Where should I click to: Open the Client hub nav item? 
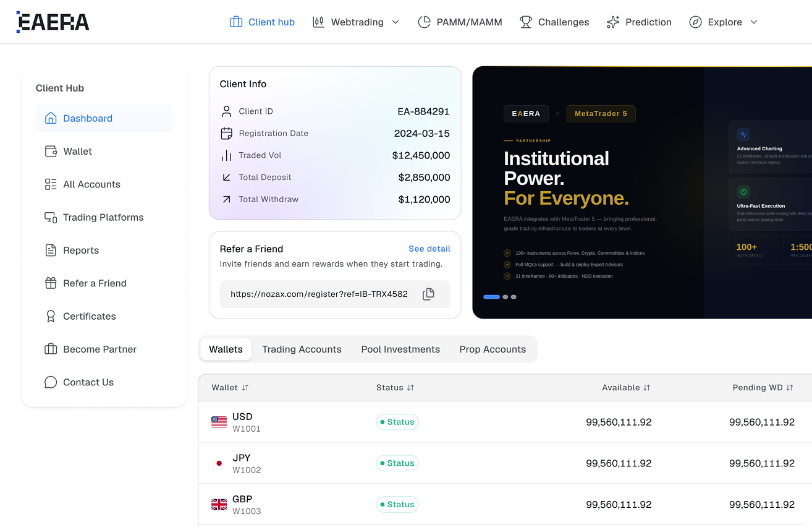point(262,22)
